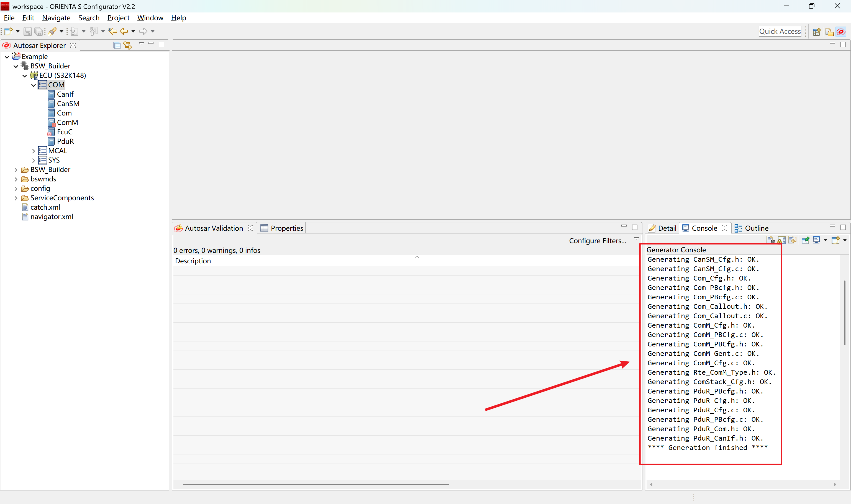Click the yellow Back arrow in toolbar
The height and width of the screenshot is (504, 851).
tap(124, 31)
